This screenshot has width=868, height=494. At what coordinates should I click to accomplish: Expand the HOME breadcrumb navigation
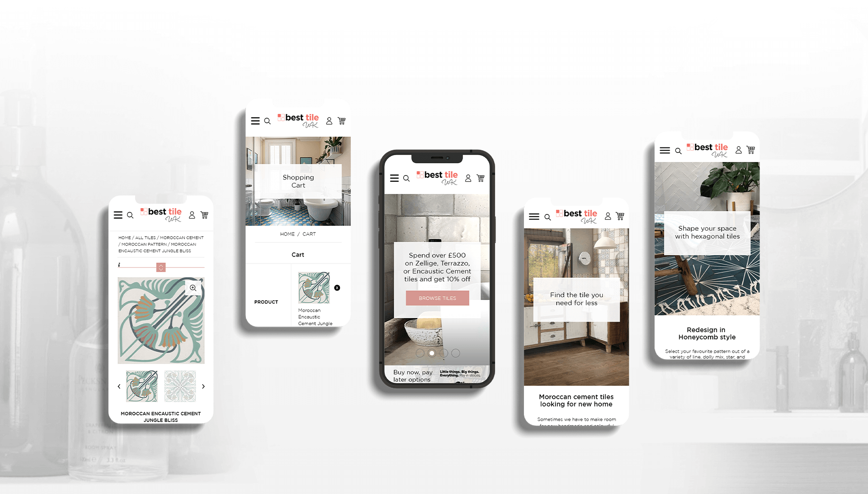tap(123, 237)
